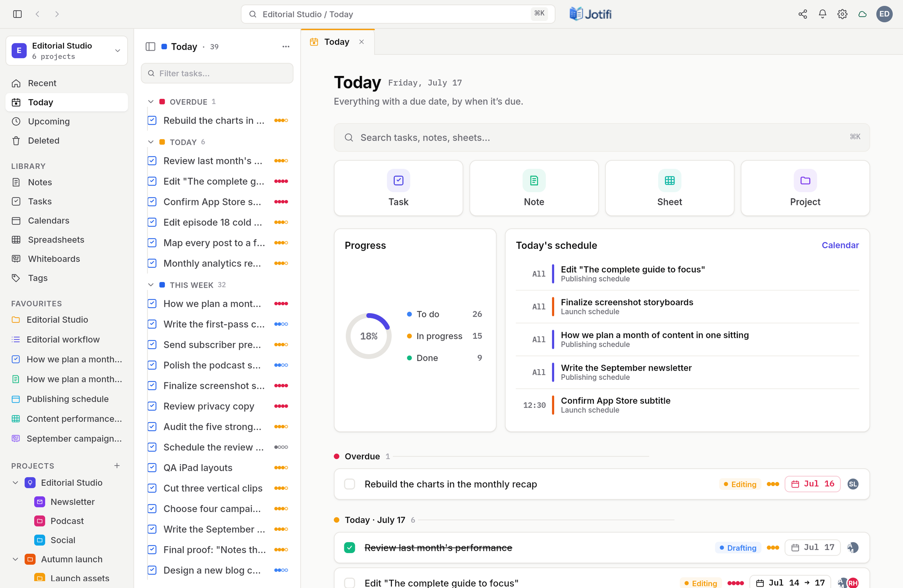This screenshot has height=588, width=903.
Task: Collapse the THIS WEEK group
Action: 150,285
